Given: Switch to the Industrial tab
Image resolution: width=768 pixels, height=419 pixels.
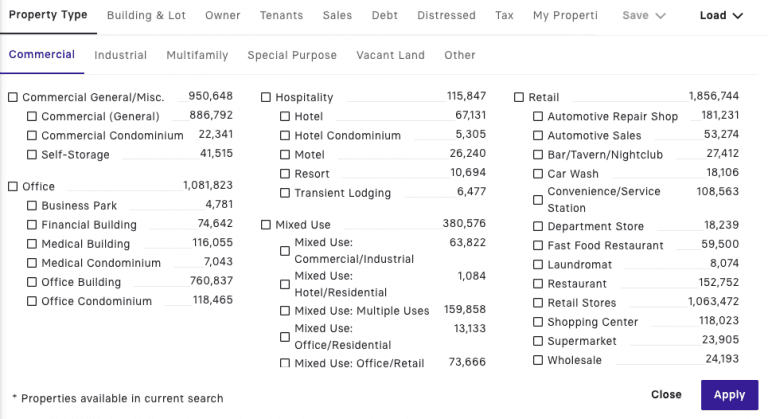Looking at the screenshot, I should (120, 55).
